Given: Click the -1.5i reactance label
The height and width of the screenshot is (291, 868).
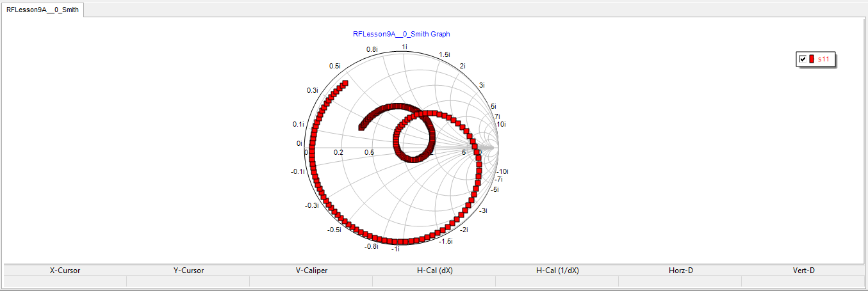Looking at the screenshot, I should click(445, 241).
